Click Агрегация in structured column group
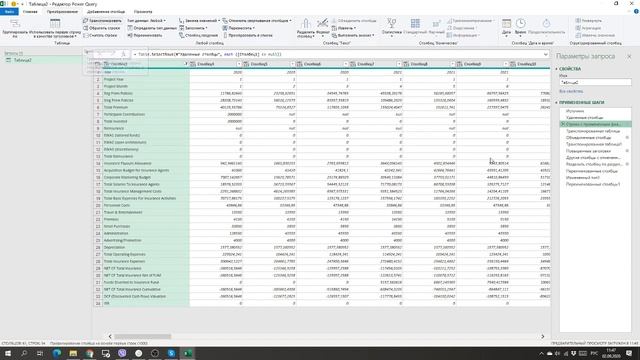This screenshot has width=640, height=360. pos(588,28)
